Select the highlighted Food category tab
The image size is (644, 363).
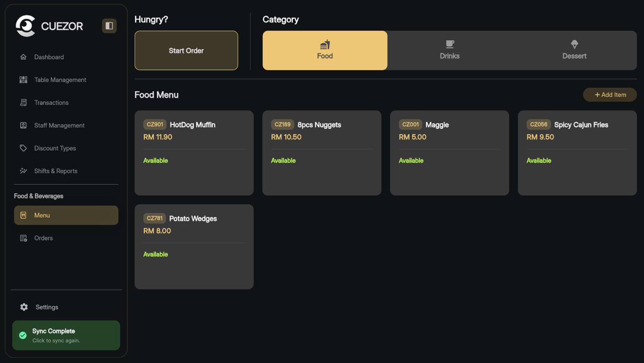click(325, 50)
